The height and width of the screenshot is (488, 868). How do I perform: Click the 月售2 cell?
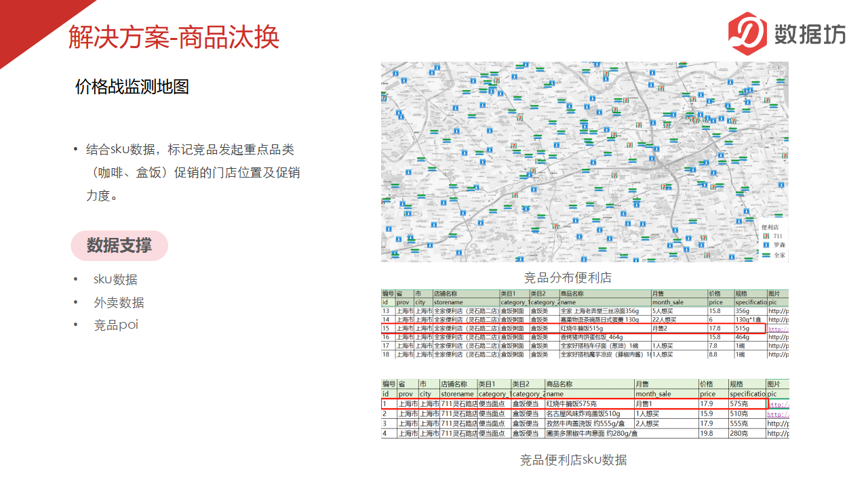pyautogui.click(x=679, y=328)
